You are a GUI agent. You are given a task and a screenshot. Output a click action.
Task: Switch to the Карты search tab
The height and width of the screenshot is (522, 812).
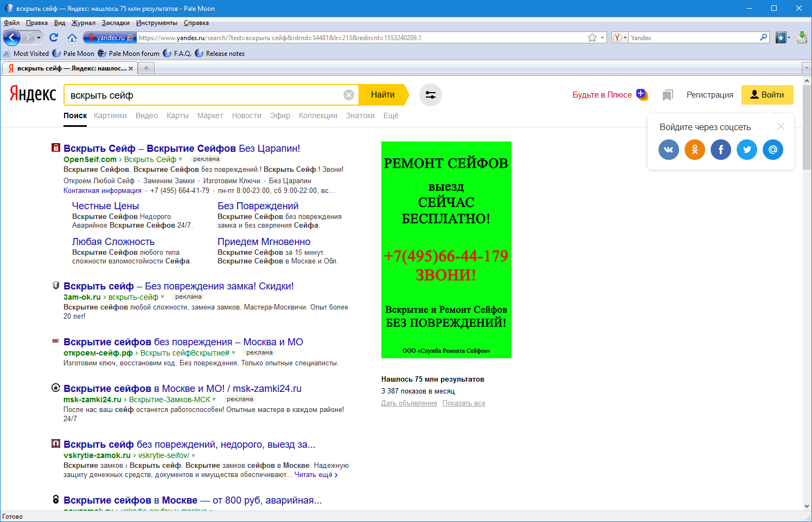[177, 115]
